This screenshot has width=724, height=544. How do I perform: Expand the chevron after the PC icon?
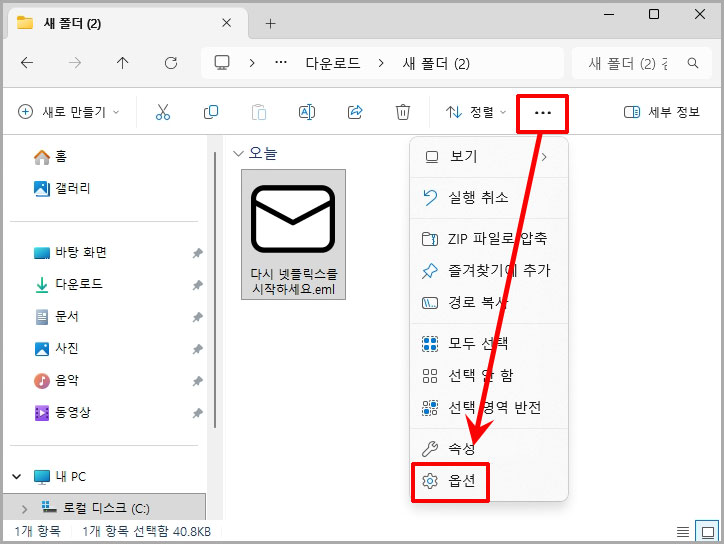tap(252, 63)
